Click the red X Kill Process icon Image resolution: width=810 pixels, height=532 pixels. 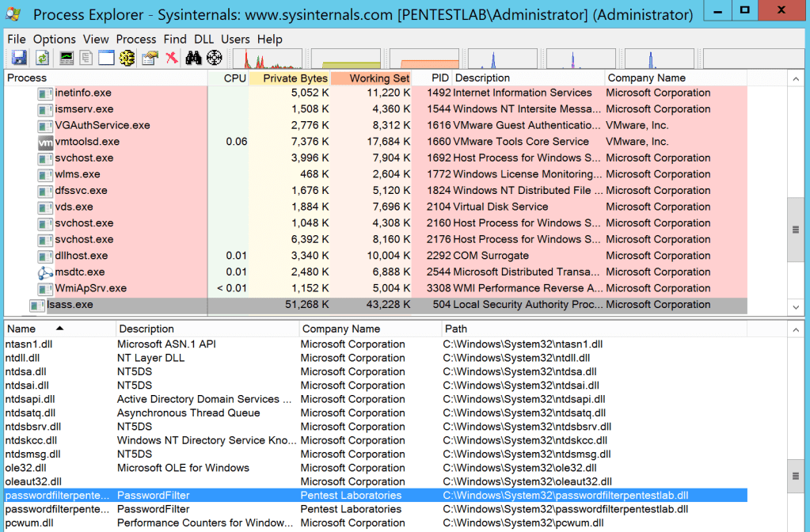(x=171, y=58)
